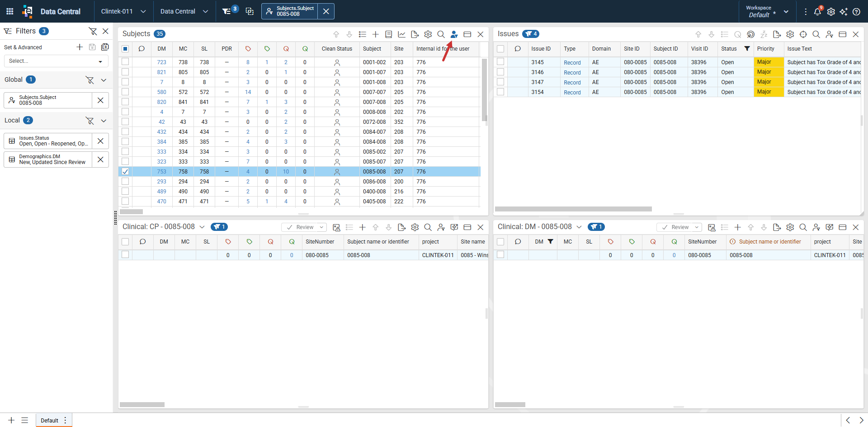
Task: Search within the Issues panel
Action: click(x=816, y=34)
